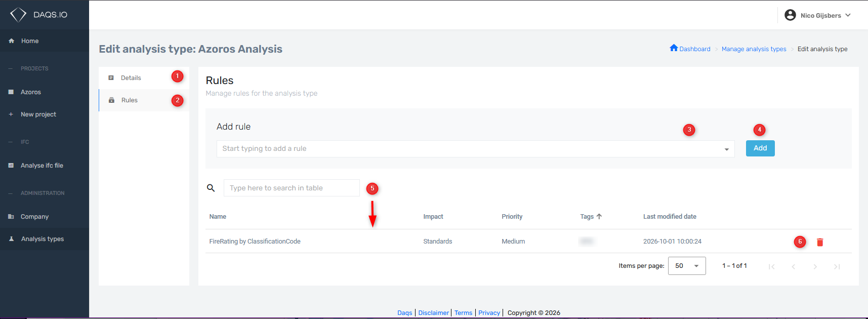868x319 pixels.
Task: Click the Dashboard home icon in breadcrumb
Action: tap(674, 48)
